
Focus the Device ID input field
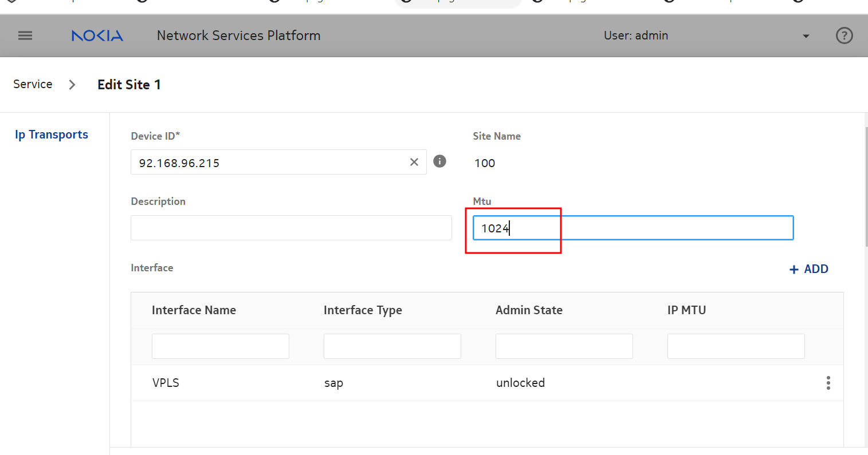(x=269, y=163)
